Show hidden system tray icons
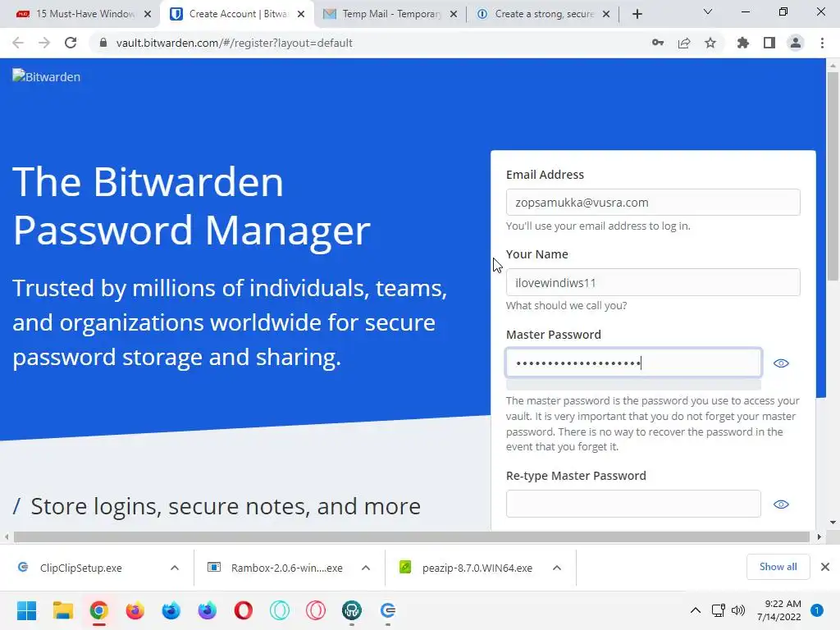The image size is (840, 630). [x=696, y=610]
